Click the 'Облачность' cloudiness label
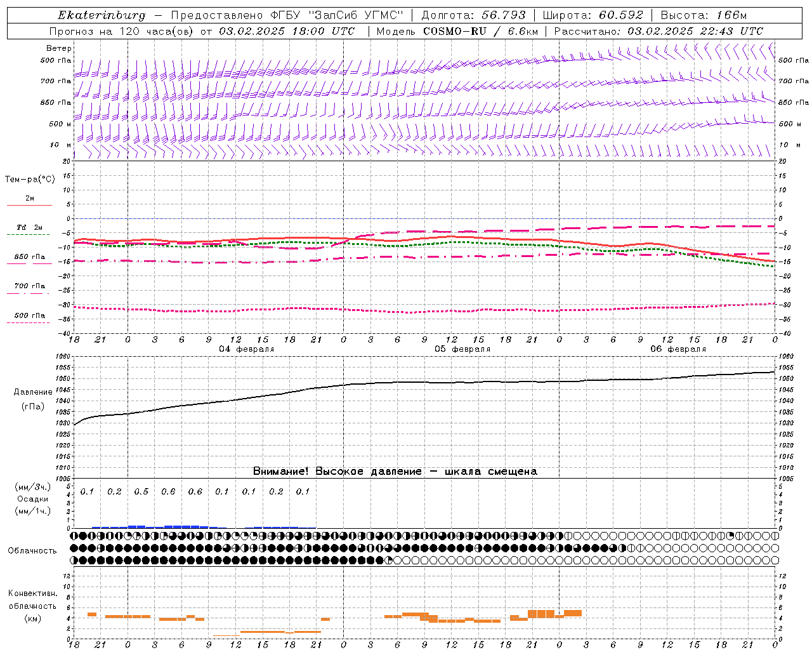Screen dimensions: 812x650 [x=32, y=551]
